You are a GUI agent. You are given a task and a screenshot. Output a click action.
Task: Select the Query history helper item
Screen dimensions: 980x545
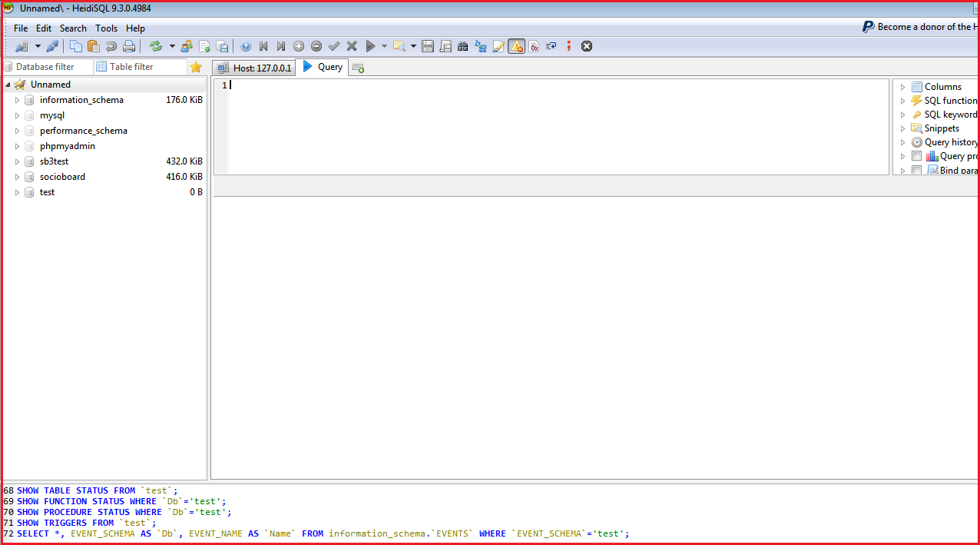pos(951,142)
